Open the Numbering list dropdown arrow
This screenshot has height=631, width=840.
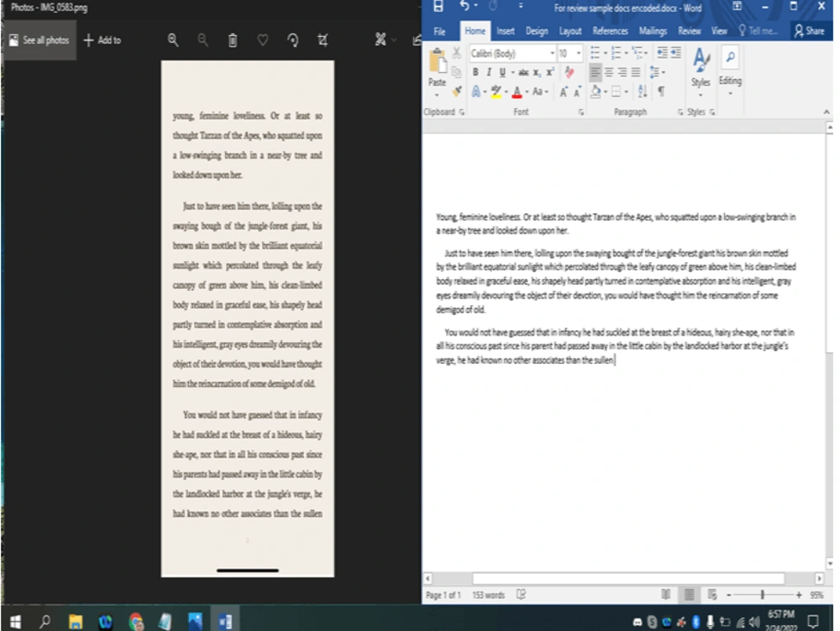click(627, 53)
